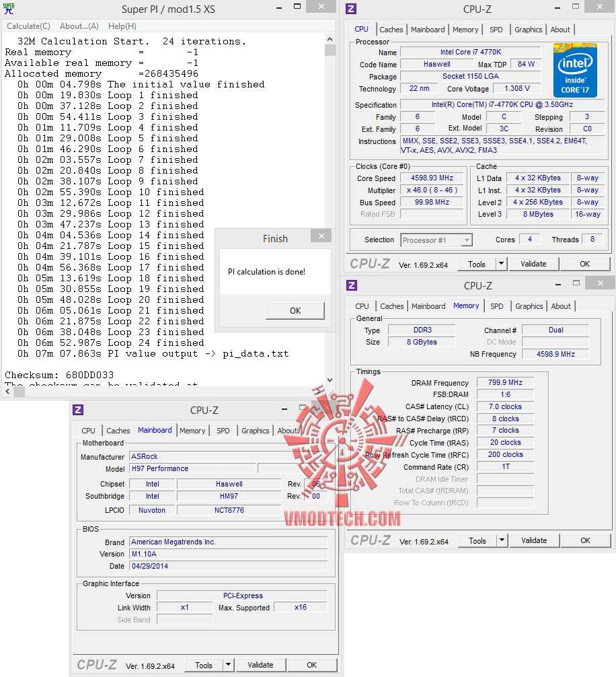Click the Super PI app icon in title bar

point(9,9)
